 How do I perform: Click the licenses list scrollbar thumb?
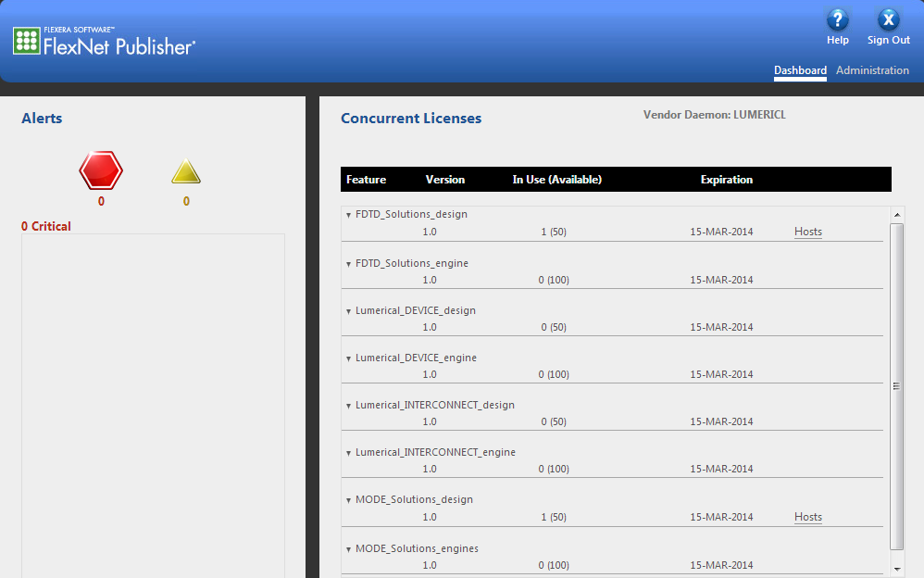(897, 386)
